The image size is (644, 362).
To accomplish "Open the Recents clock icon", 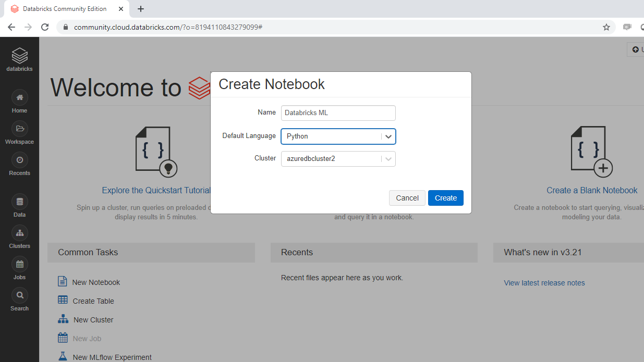I will [x=19, y=160].
